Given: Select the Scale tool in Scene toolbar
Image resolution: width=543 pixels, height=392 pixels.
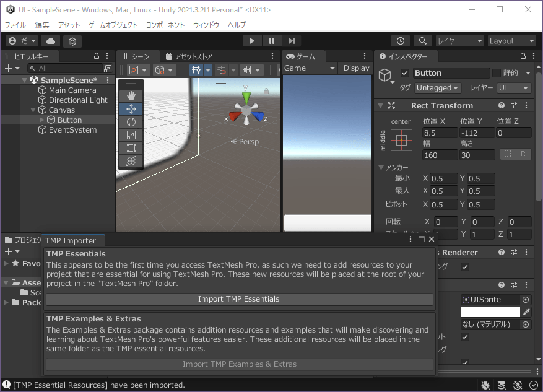Looking at the screenshot, I should click(131, 135).
